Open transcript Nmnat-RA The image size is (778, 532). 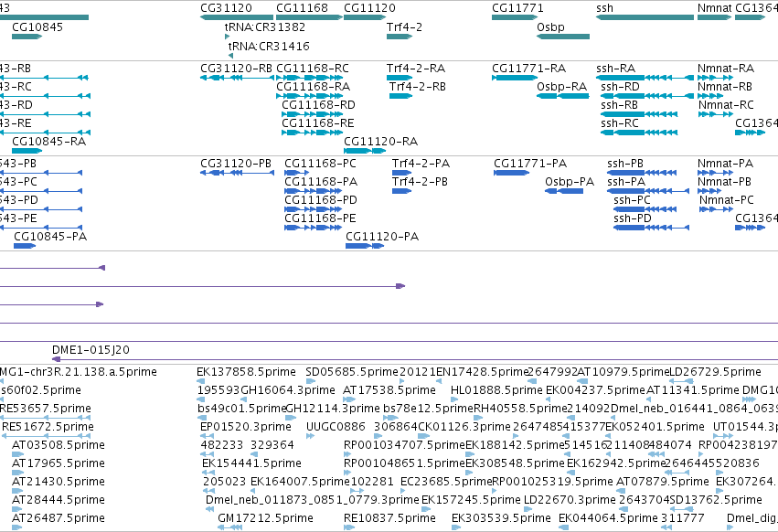tap(725, 69)
